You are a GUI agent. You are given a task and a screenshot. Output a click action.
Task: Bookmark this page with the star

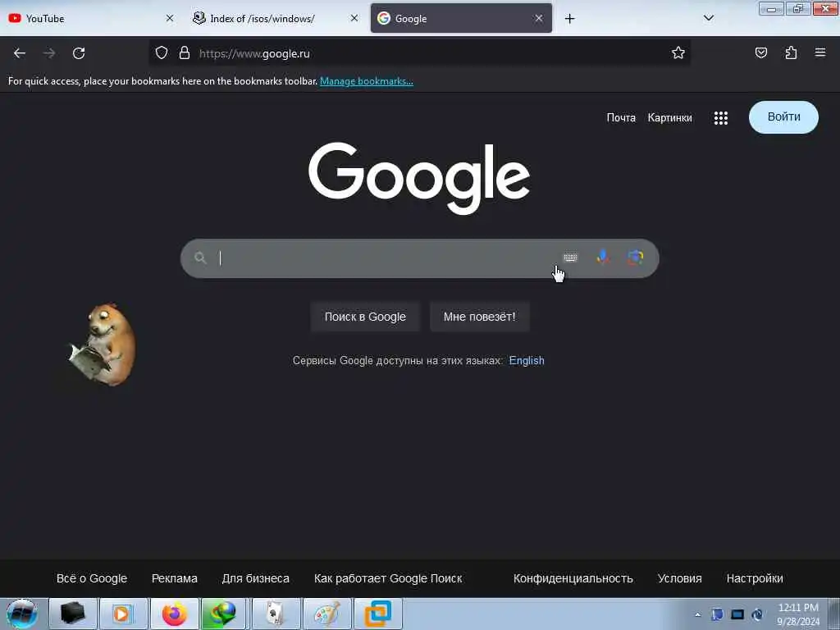(x=678, y=52)
